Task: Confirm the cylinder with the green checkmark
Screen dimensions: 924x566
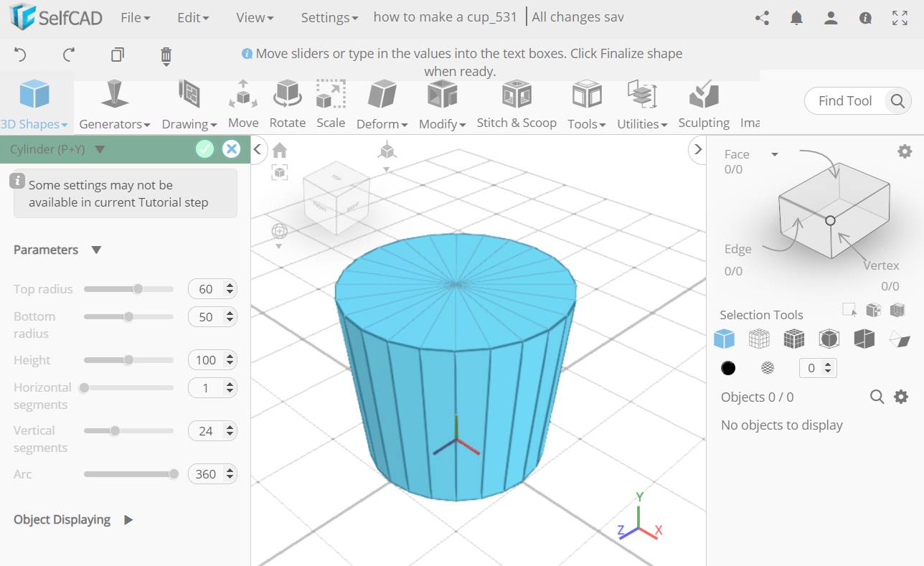Action: click(x=204, y=149)
